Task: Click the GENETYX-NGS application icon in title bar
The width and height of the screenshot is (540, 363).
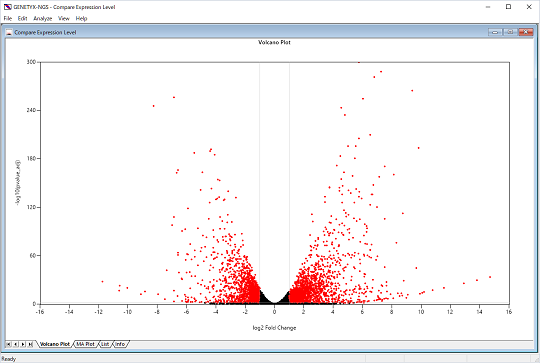Action: [x=8, y=7]
